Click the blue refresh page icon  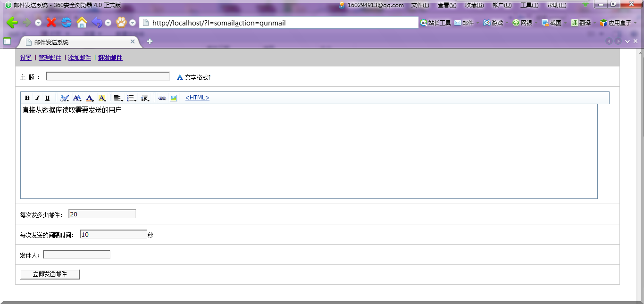coord(67,23)
